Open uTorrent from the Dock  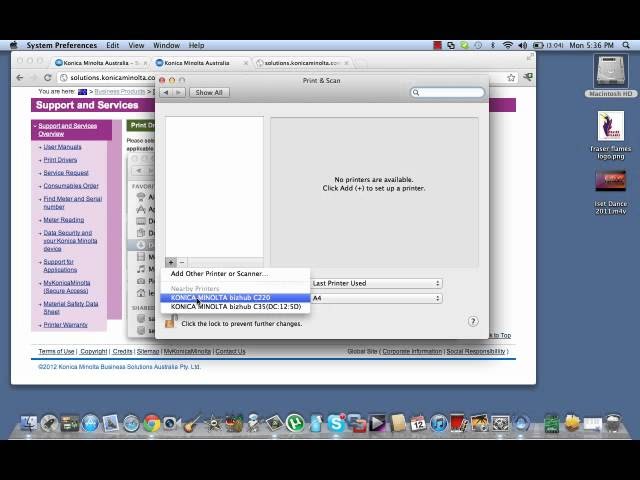coord(295,423)
